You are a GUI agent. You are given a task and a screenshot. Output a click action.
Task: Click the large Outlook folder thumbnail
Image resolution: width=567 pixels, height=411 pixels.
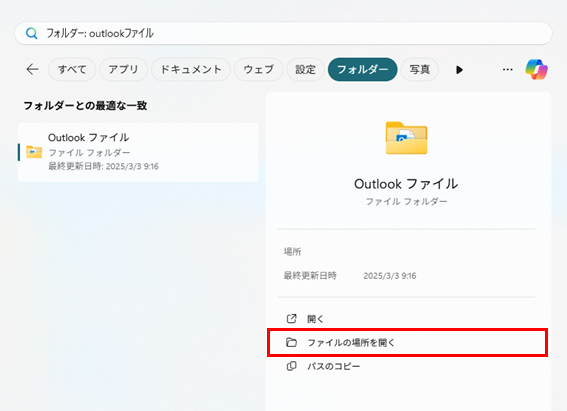(406, 138)
